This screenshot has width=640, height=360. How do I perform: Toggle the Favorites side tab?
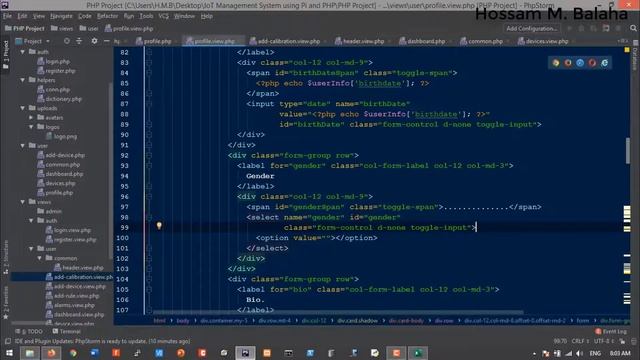(x=6, y=303)
